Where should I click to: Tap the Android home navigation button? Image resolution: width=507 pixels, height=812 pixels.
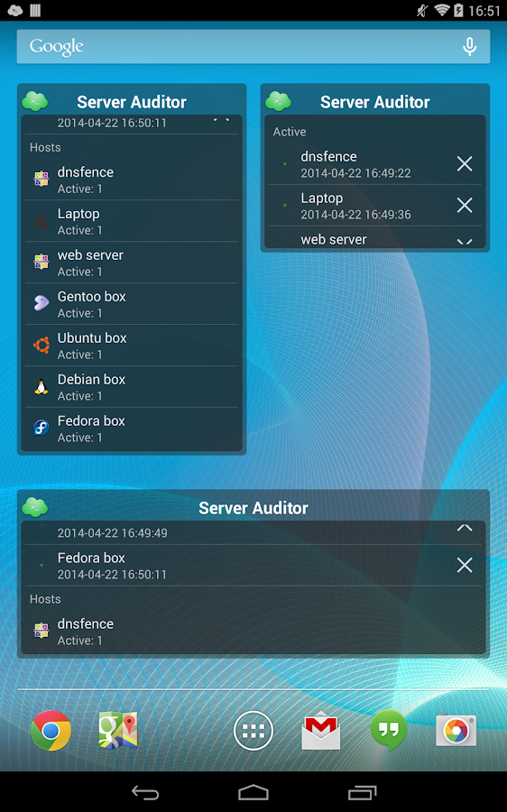(253, 792)
